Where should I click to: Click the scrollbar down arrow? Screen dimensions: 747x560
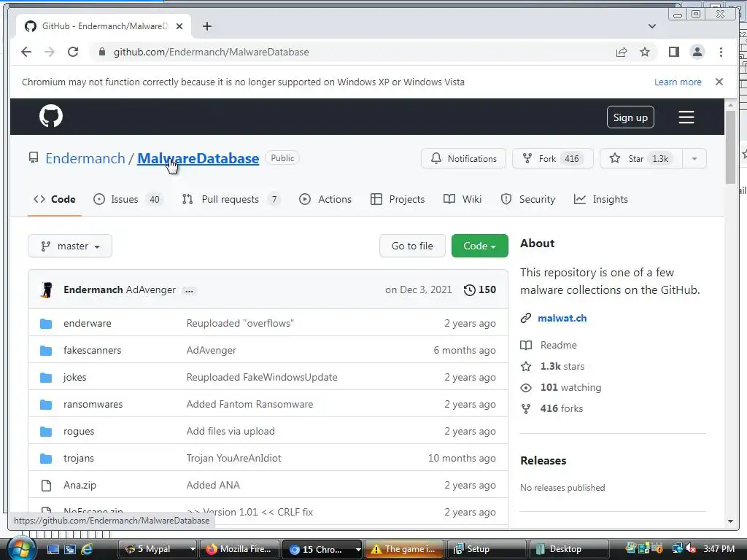click(730, 521)
